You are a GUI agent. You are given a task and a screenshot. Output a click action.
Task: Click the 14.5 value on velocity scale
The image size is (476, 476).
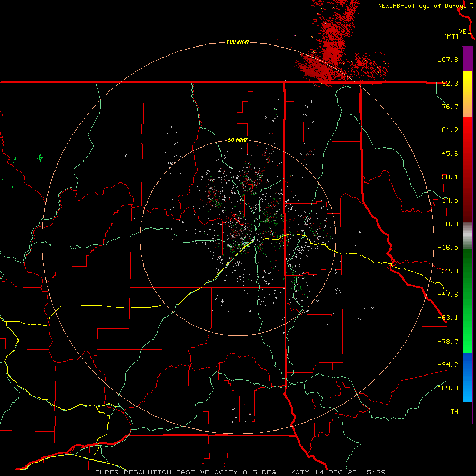point(450,200)
